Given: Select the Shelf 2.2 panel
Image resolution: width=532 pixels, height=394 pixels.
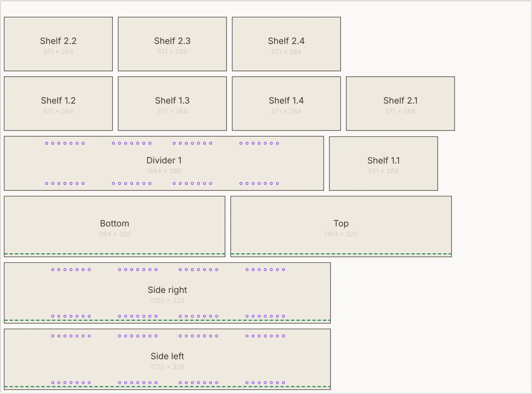Looking at the screenshot, I should coord(58,44).
